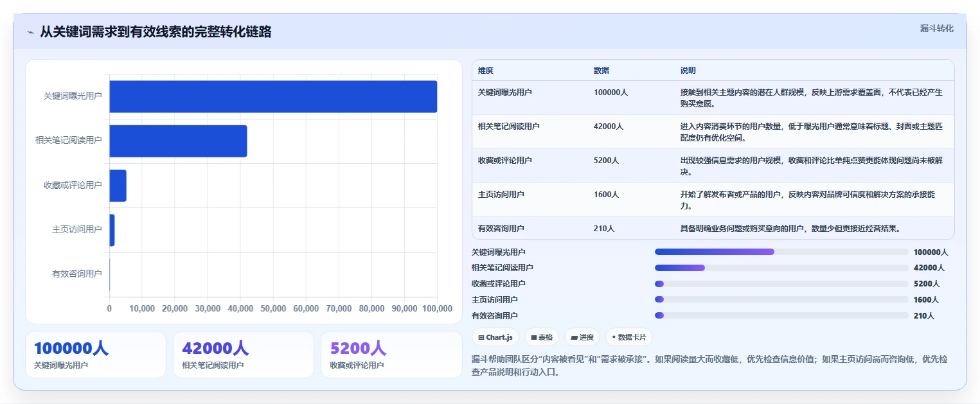
Task: Click the description starting 接触到相关主题内容
Action: pyautogui.click(x=812, y=98)
